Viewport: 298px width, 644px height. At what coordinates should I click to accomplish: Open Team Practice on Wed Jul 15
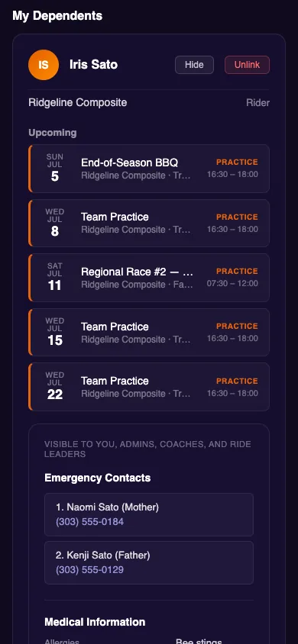[x=149, y=332]
